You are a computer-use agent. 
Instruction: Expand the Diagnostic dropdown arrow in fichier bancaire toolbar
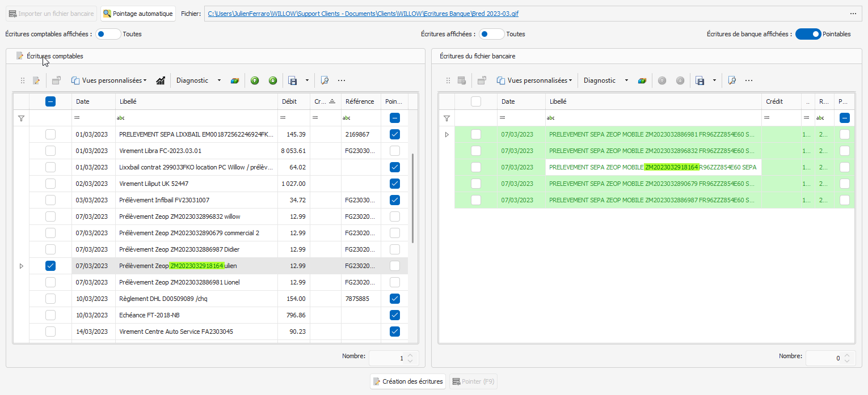626,80
